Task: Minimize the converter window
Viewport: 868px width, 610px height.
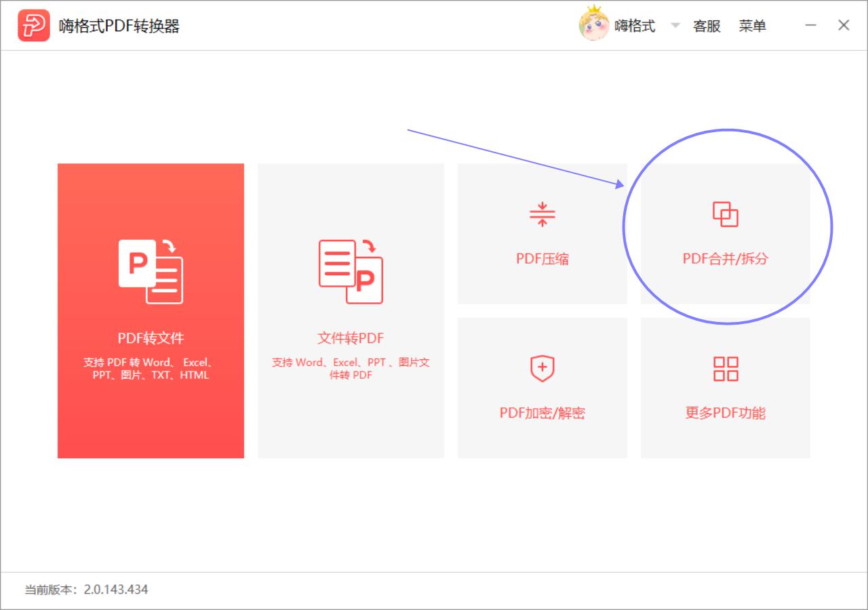Action: (811, 25)
